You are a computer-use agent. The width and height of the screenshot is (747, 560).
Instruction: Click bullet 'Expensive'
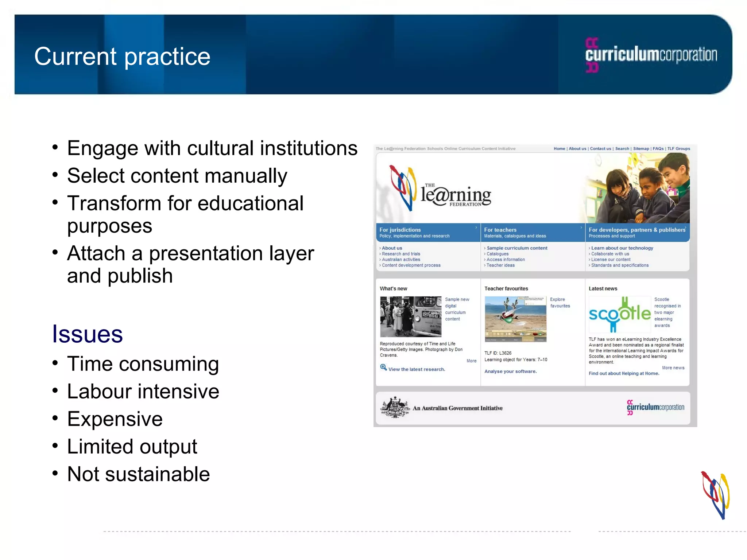(x=115, y=419)
